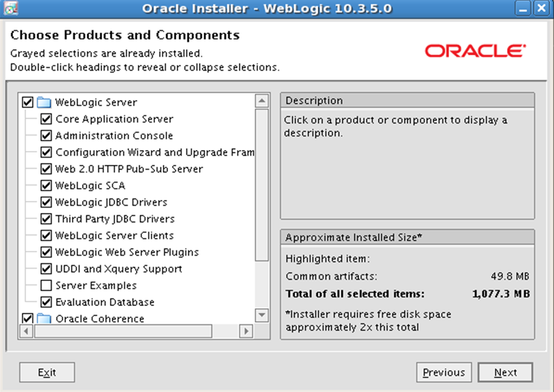Uncheck the WebLogic SCA checkbox
This screenshot has height=392, width=554.
click(46, 185)
